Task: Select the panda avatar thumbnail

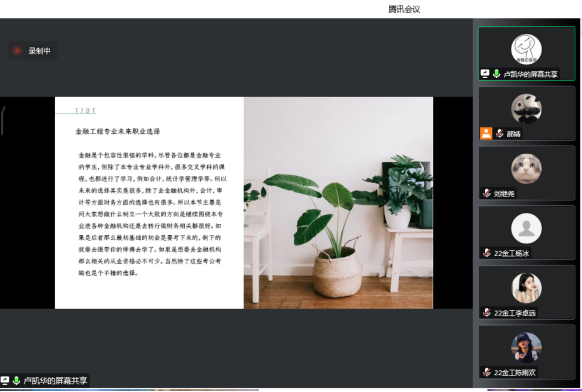Action: (x=526, y=108)
